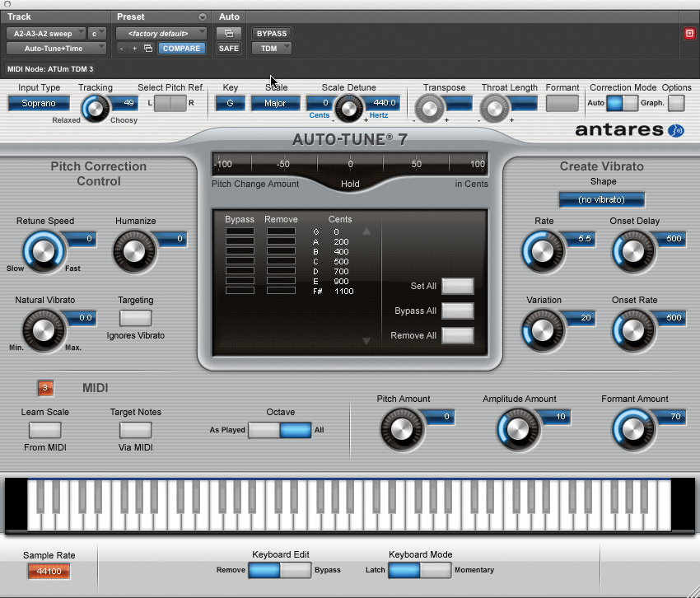Select next preset with plus button
Screen dimensions: 700x598
pyautogui.click(x=134, y=49)
